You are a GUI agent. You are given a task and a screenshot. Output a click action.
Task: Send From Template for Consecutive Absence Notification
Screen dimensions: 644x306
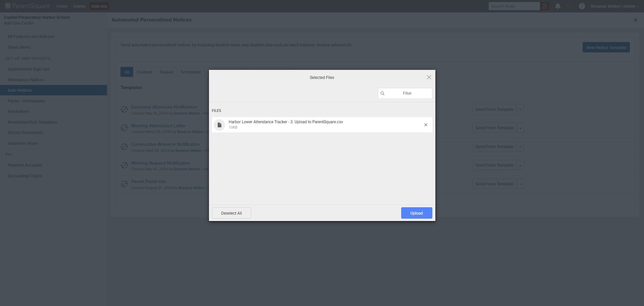pos(494,147)
